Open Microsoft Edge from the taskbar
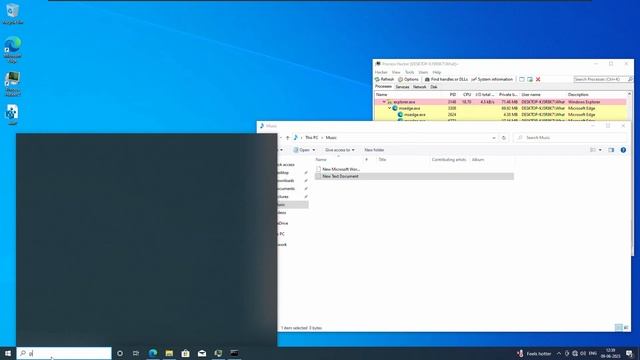The height and width of the screenshot is (360, 640). point(153,353)
